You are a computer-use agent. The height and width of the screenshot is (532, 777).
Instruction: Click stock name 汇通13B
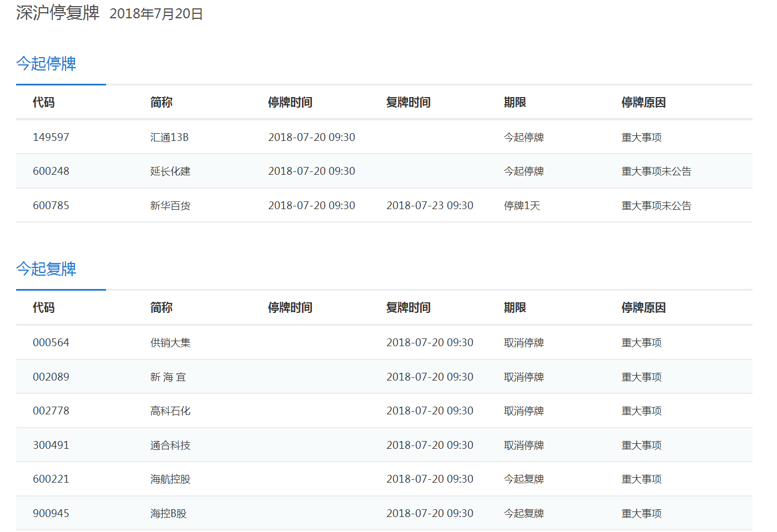169,137
